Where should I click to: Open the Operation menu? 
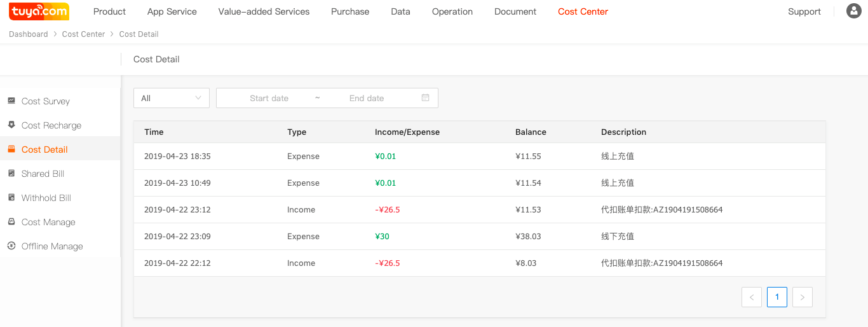(452, 11)
